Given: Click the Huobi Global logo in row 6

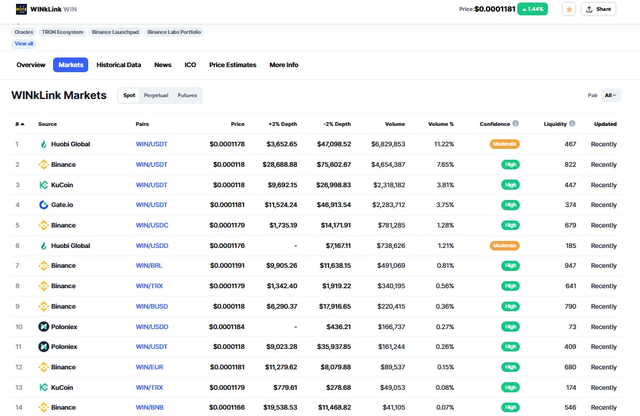Looking at the screenshot, I should (43, 246).
